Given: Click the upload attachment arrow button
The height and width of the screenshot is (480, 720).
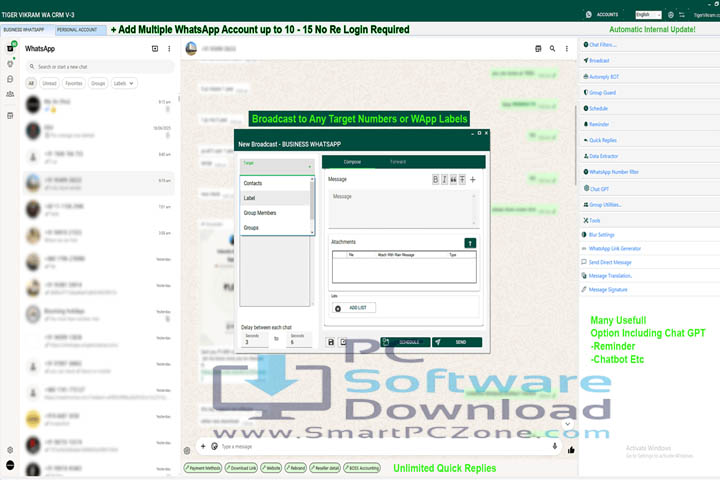Looking at the screenshot, I should click(x=470, y=243).
